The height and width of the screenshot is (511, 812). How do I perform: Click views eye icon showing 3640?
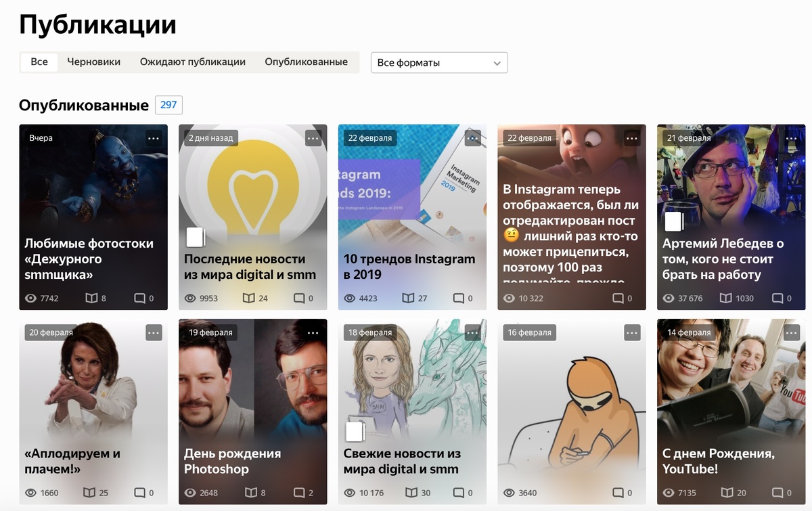pyautogui.click(x=509, y=493)
